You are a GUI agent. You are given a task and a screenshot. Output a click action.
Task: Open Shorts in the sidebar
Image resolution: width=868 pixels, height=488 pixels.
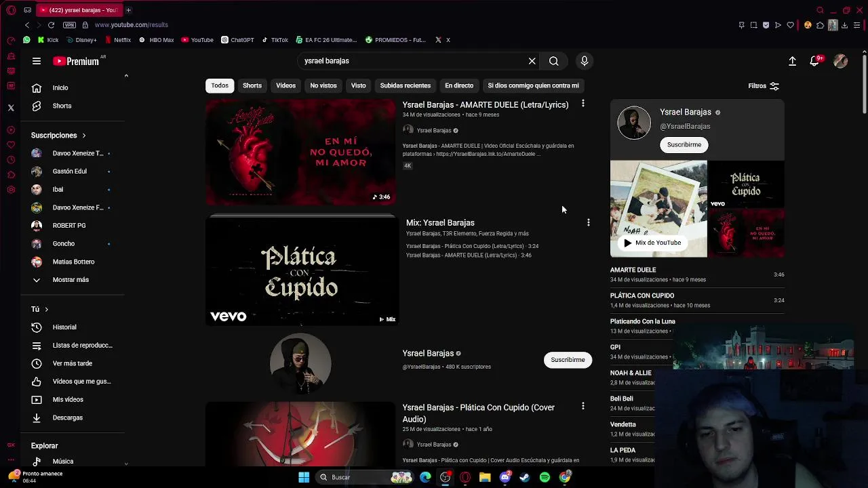click(61, 106)
